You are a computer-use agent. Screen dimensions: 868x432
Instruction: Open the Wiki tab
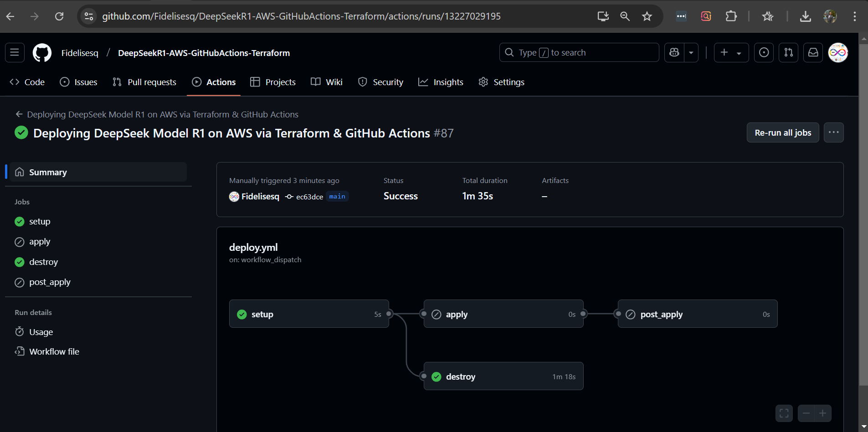point(327,82)
